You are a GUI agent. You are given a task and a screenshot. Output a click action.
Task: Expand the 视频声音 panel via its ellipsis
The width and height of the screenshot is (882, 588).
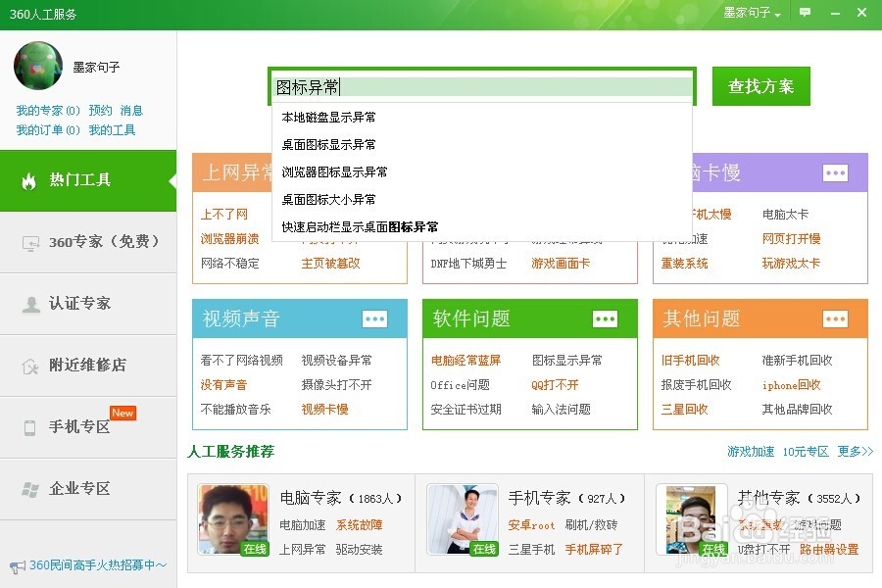(x=374, y=318)
